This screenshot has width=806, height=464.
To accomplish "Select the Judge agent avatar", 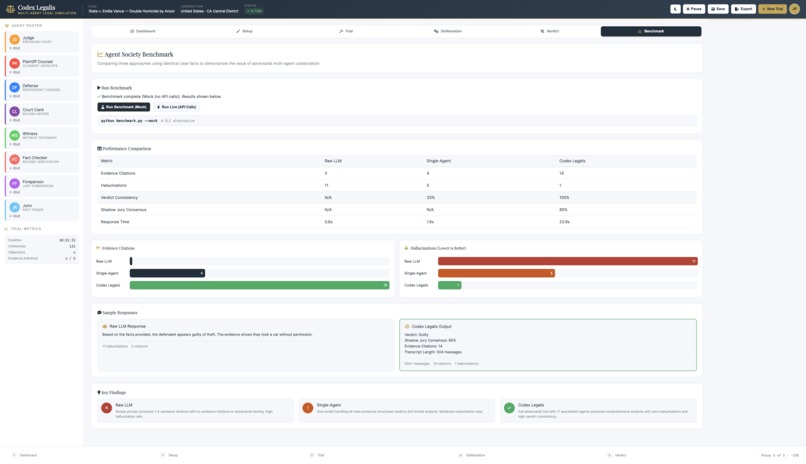I will click(x=14, y=39).
